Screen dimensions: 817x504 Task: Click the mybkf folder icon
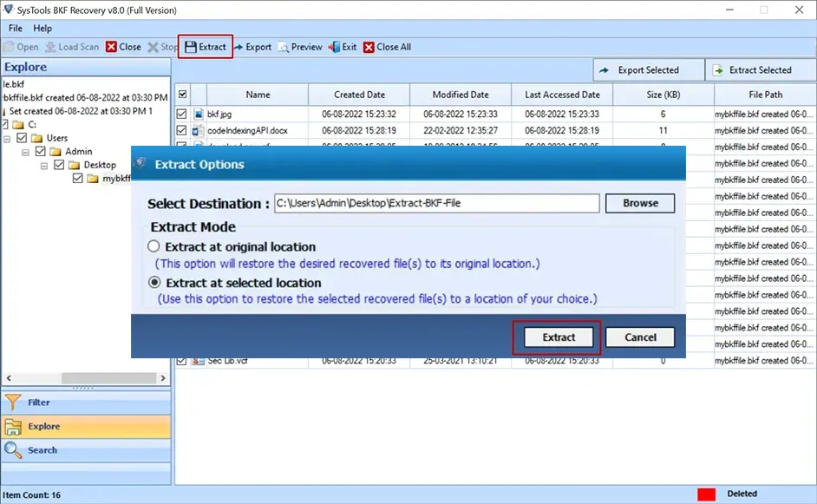pos(93,179)
